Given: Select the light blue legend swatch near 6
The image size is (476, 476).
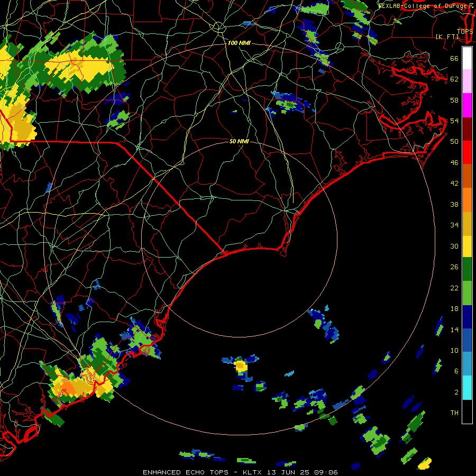Looking at the screenshot, I should click(x=467, y=364).
